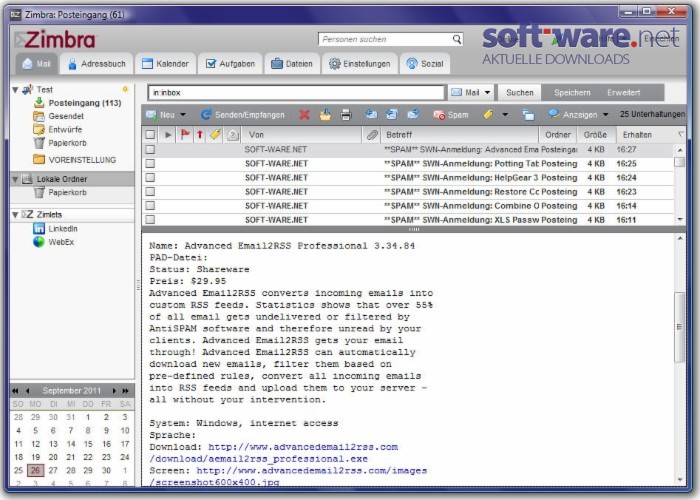Open the Adressbuch tab
Image resolution: width=700 pixels, height=500 pixels.
97,64
